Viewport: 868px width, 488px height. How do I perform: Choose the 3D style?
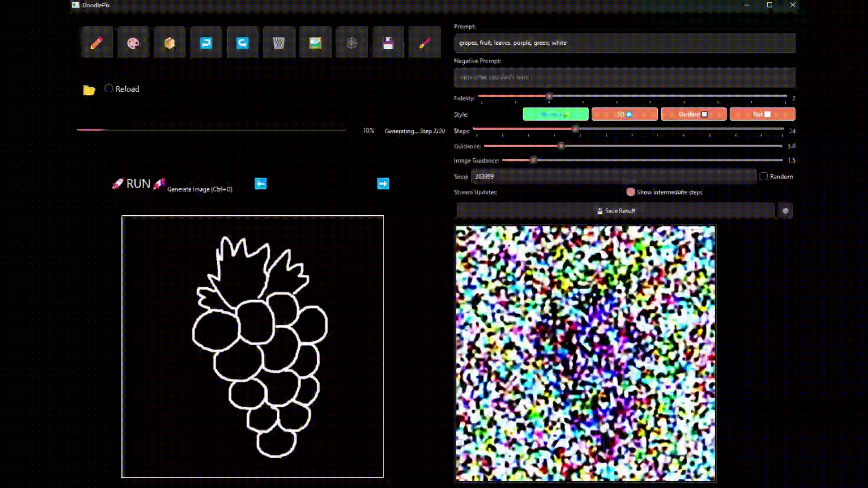tap(624, 114)
